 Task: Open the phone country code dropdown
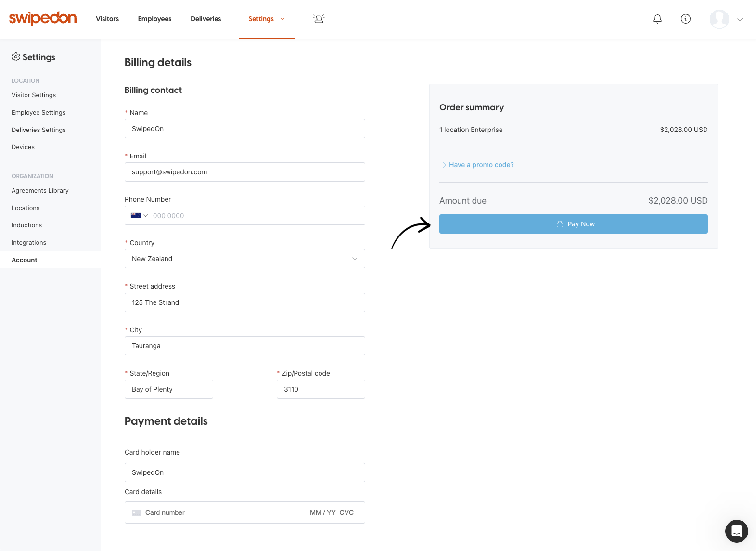pos(140,215)
